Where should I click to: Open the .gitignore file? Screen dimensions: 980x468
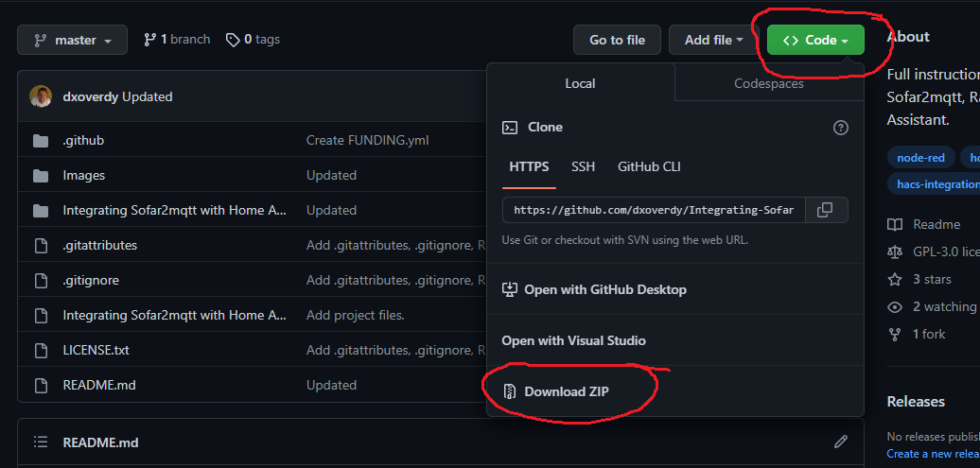91,281
